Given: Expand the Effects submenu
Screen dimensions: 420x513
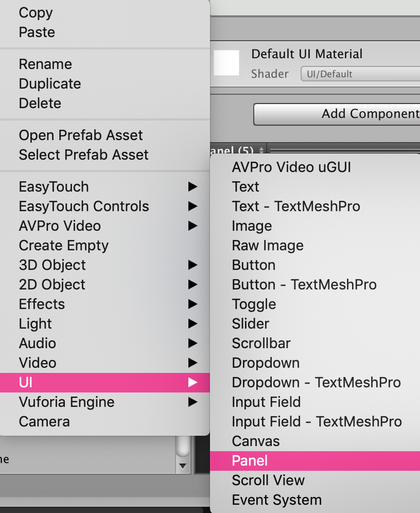Looking at the screenshot, I should 42,304.
